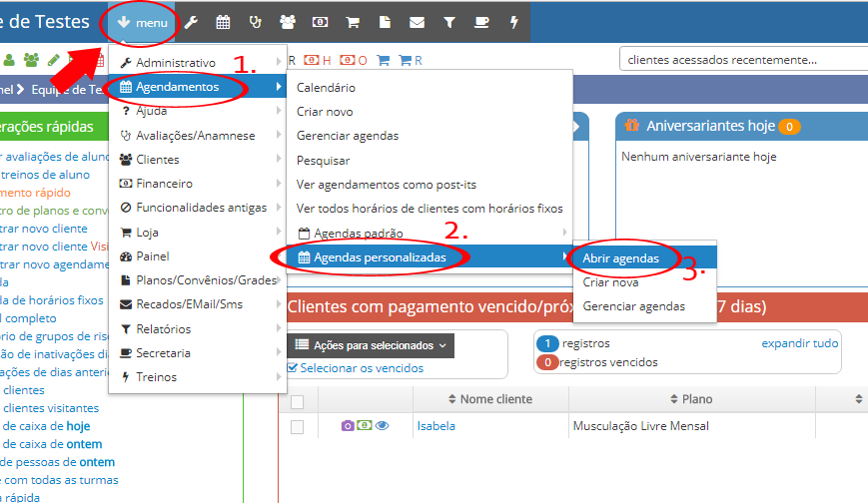Click the stethoscope icon in the top toolbar

click(x=255, y=22)
